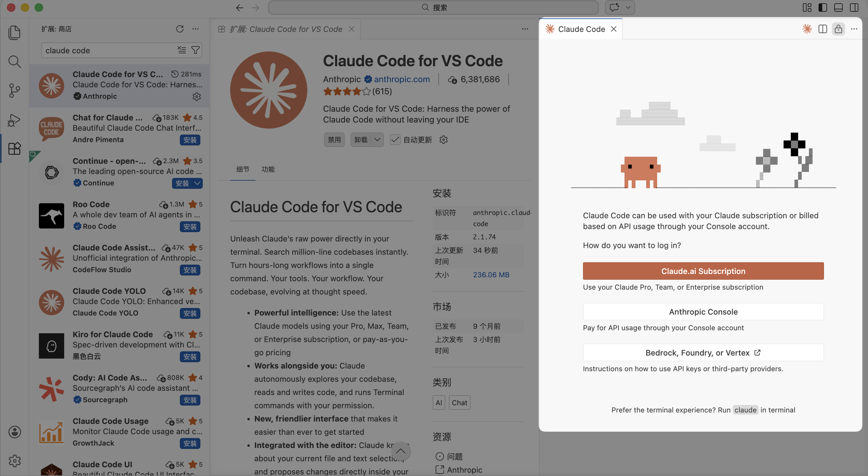Viewport: 868px width, 476px height.
Task: Split the Claude Code editor
Action: point(823,29)
